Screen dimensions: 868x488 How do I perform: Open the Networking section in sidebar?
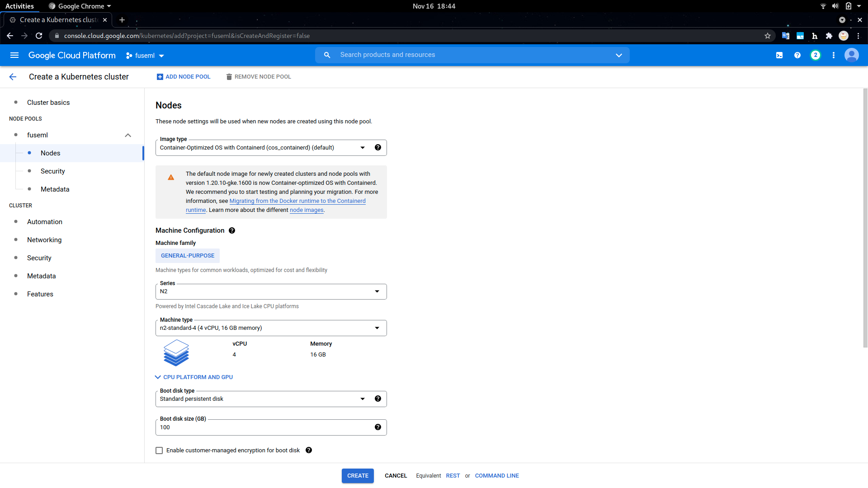tap(44, 240)
